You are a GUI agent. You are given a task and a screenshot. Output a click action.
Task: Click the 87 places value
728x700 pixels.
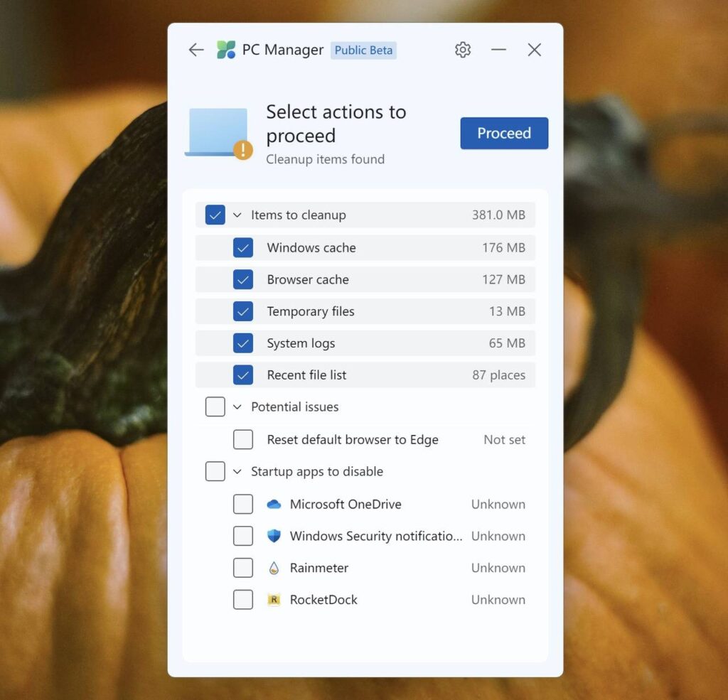pyautogui.click(x=498, y=375)
